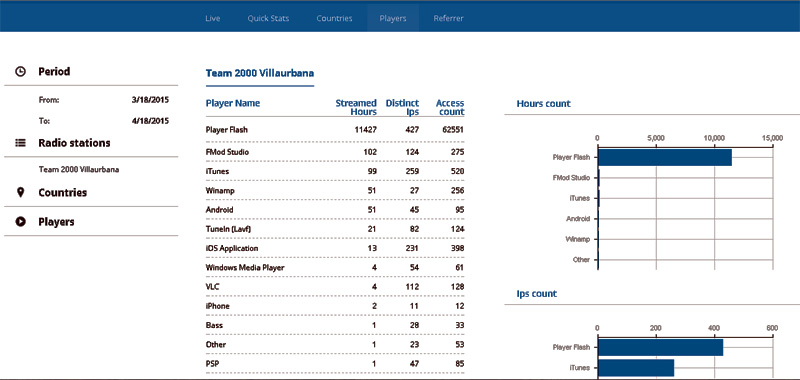Expand the Countries sidebar section
Screen dimensions: 800x380
tap(63, 192)
